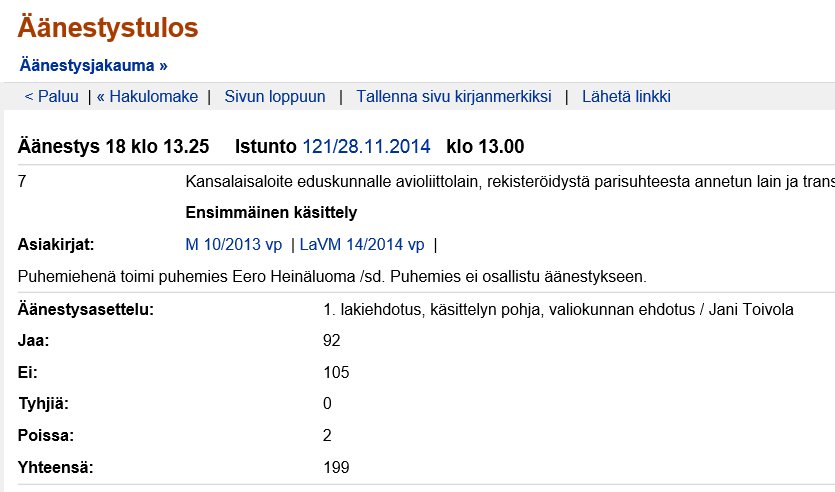Click the Äänestys 18 klo 13.25 heading
The width and height of the screenshot is (835, 492).
(x=113, y=147)
